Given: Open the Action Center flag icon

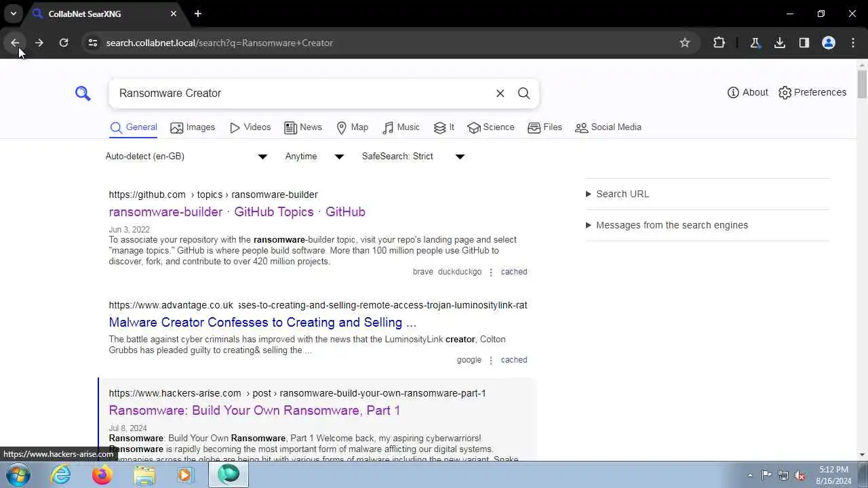Looking at the screenshot, I should click(x=766, y=475).
